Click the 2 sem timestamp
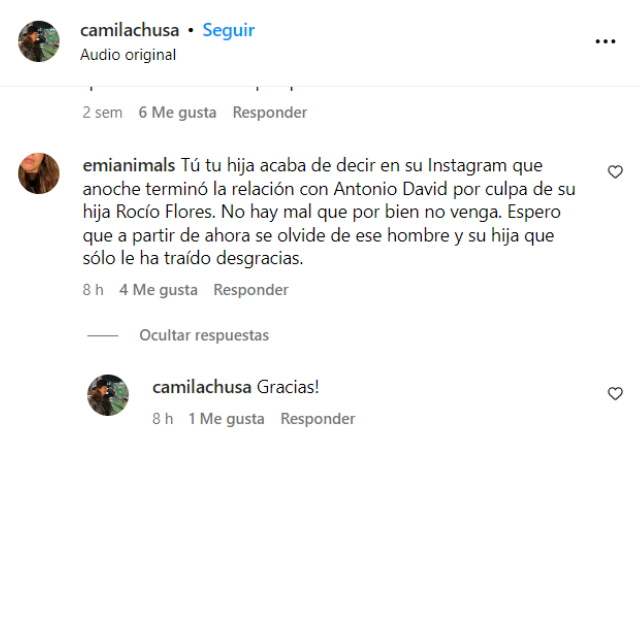The height and width of the screenshot is (640, 640). (x=102, y=112)
